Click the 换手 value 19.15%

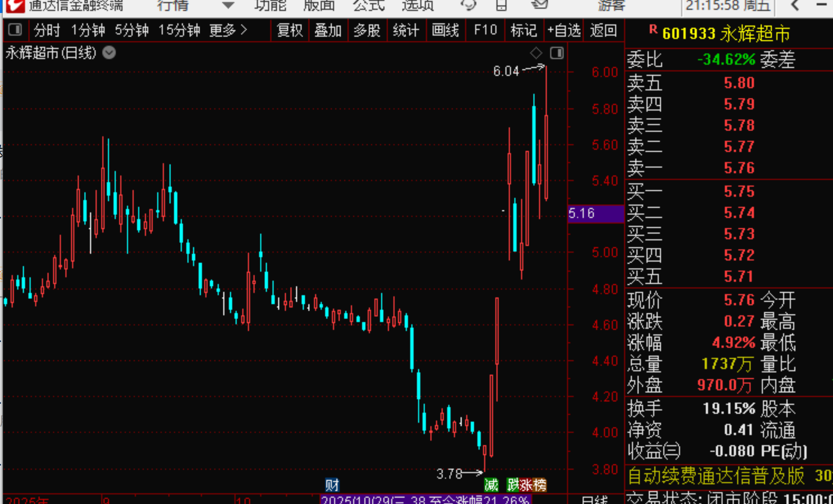pos(729,409)
